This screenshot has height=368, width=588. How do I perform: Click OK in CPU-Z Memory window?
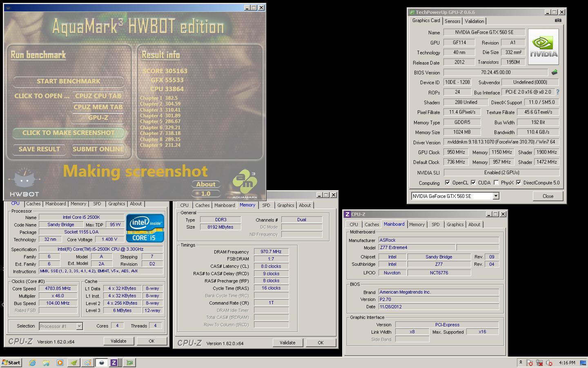tap(321, 343)
